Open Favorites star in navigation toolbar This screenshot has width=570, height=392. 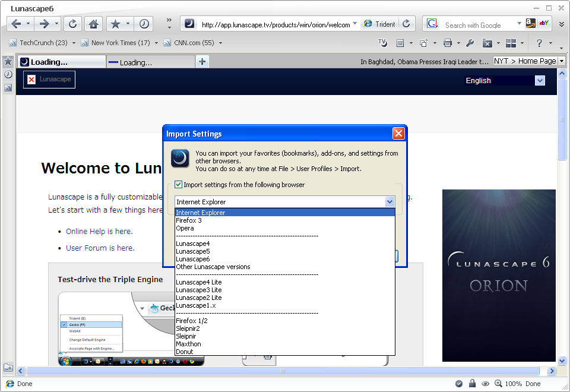point(115,24)
